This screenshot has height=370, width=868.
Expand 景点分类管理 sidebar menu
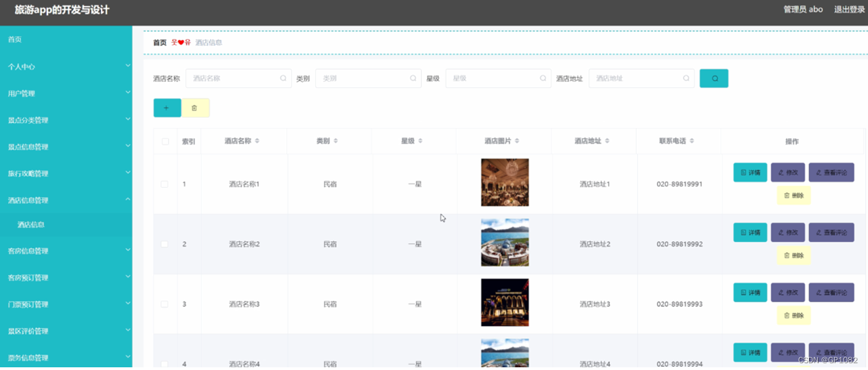click(x=66, y=120)
